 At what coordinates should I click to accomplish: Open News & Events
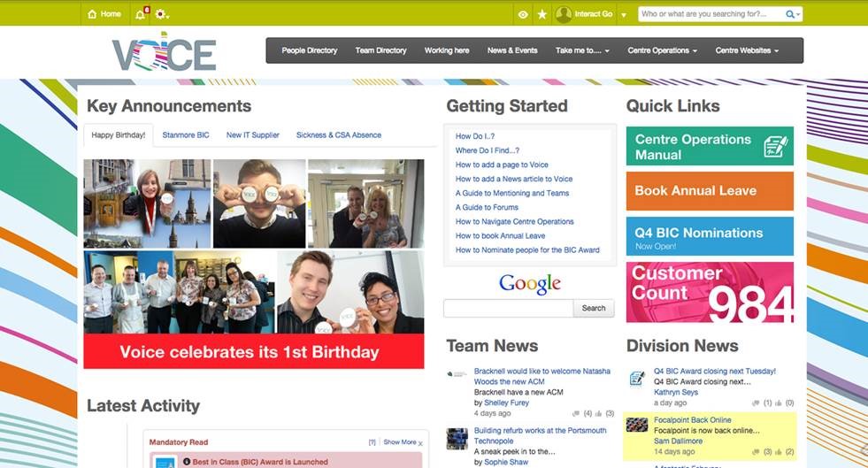tap(512, 50)
